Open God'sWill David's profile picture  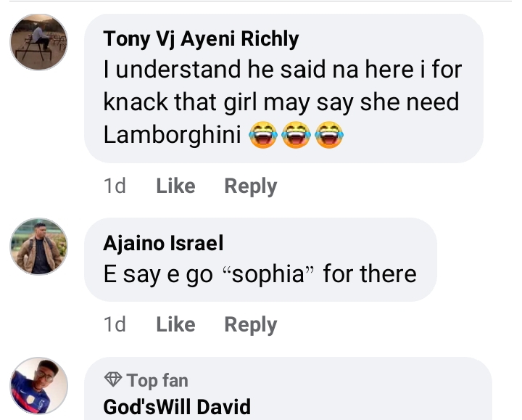[x=39, y=385]
